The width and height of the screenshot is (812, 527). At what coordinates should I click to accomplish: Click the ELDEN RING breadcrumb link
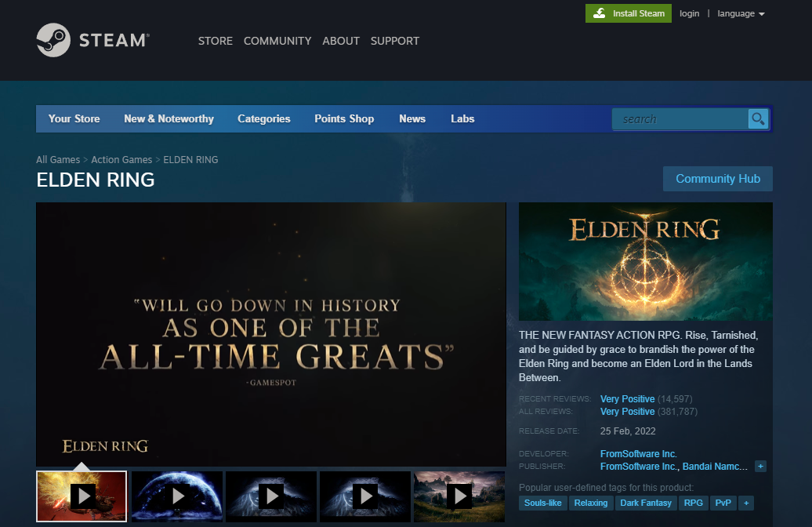tap(190, 160)
